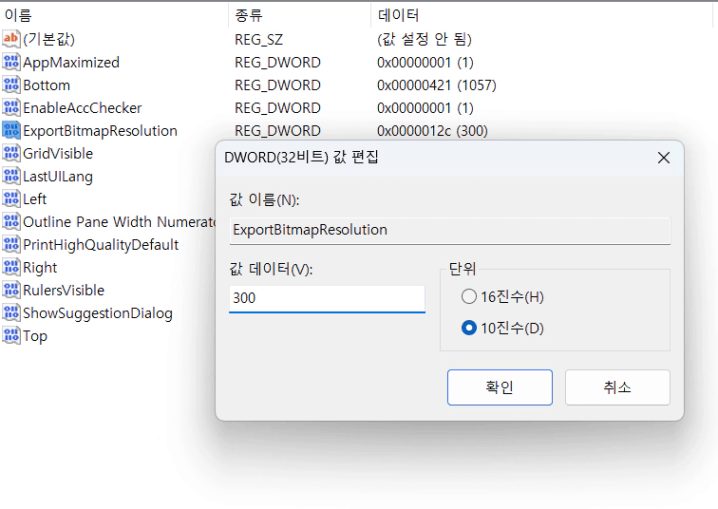Click the AppMaximized data cell 0x00000001 (1)

425,62
